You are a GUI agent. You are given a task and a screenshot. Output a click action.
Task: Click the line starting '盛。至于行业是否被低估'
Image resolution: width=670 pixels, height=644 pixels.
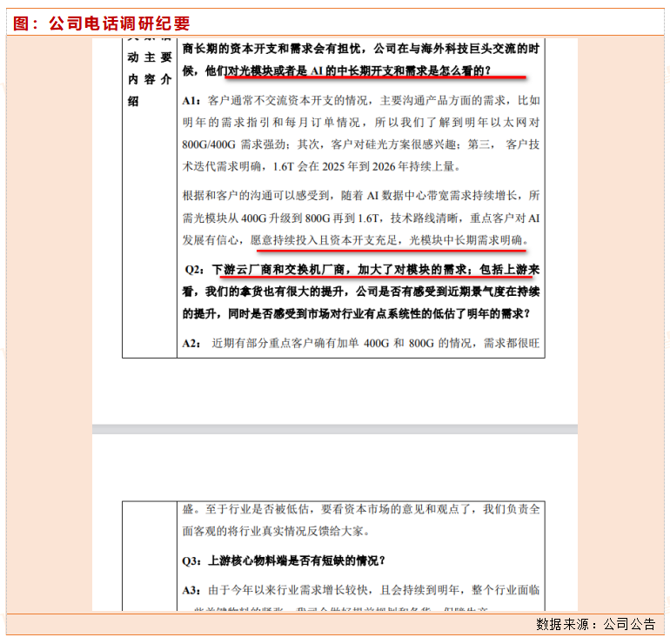(x=360, y=509)
